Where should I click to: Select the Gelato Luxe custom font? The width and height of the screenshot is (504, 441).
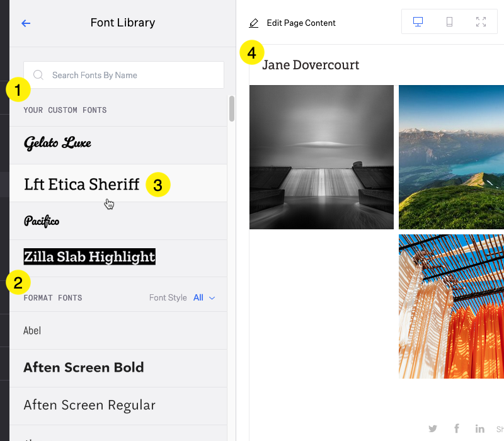[x=118, y=146]
